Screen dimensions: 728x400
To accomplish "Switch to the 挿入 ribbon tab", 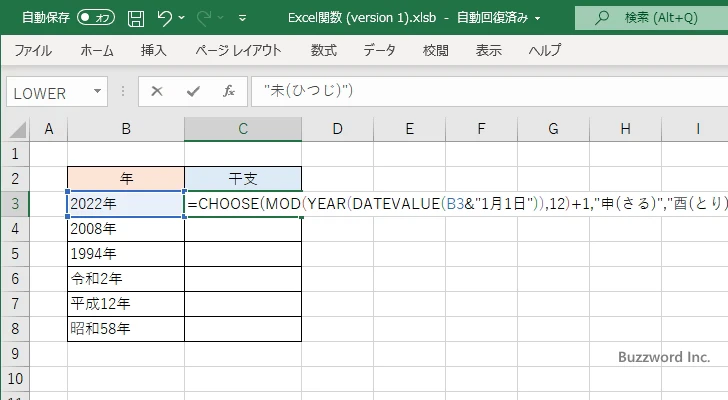I will 153,50.
